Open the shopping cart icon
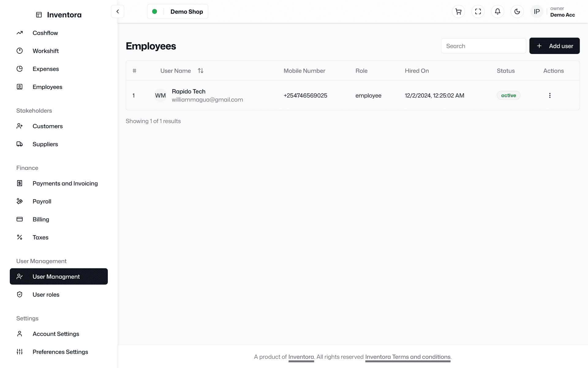This screenshot has width=588, height=368. pyautogui.click(x=458, y=12)
